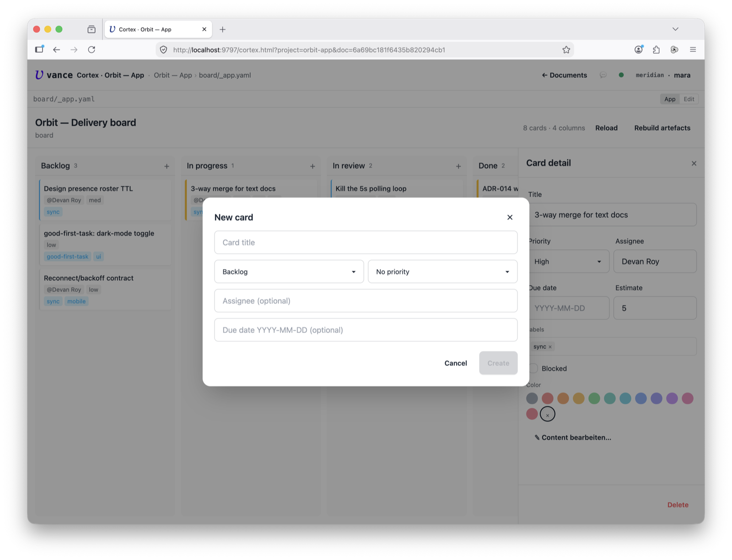Screen dimensions: 732x560
Task: Open good-first-task: dark-mode toggle card
Action: coord(105,244)
